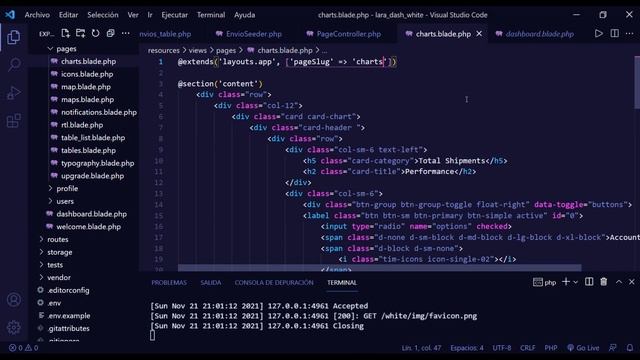Image resolution: width=640 pixels, height=360 pixels.
Task: Create a new file in explorer
Action: (65, 33)
